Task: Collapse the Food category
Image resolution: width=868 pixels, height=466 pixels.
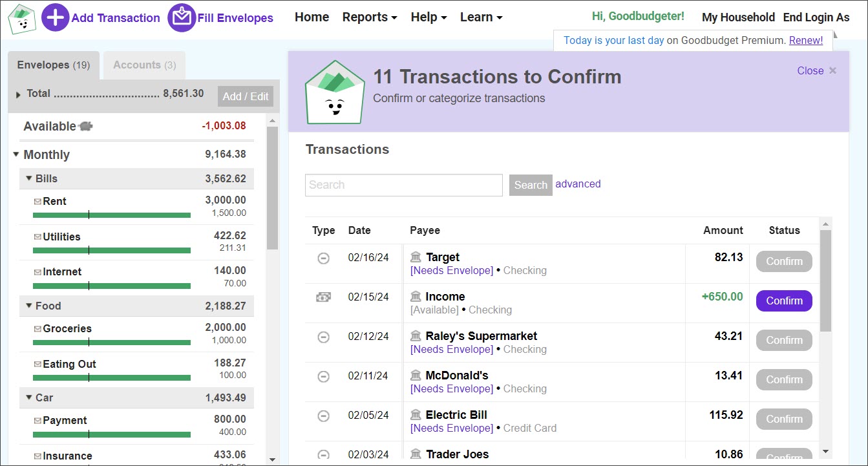Action: (x=29, y=306)
